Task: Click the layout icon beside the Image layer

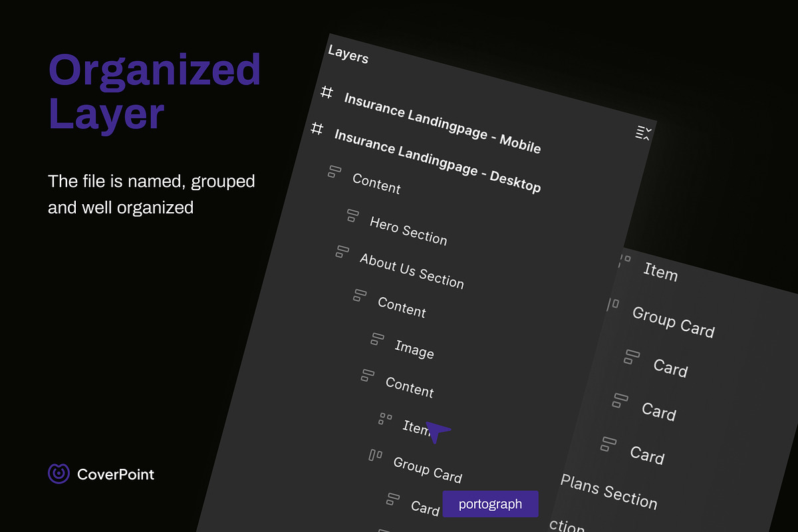Action: tap(377, 339)
